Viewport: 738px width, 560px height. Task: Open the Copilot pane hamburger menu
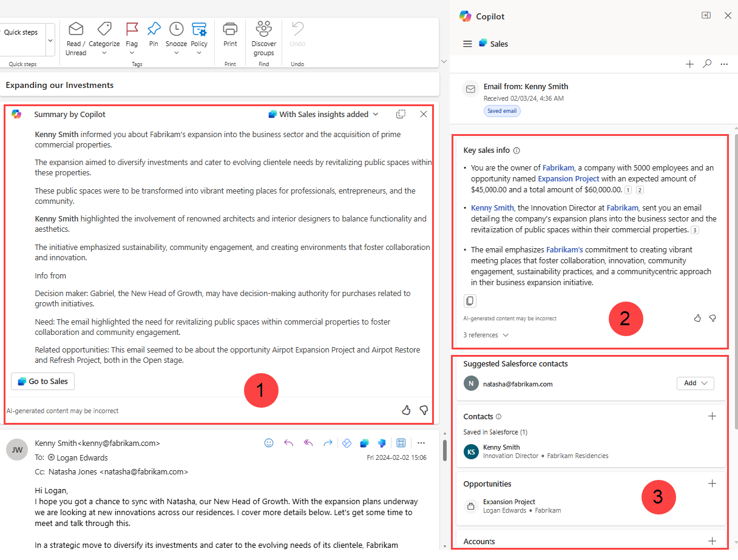click(467, 44)
